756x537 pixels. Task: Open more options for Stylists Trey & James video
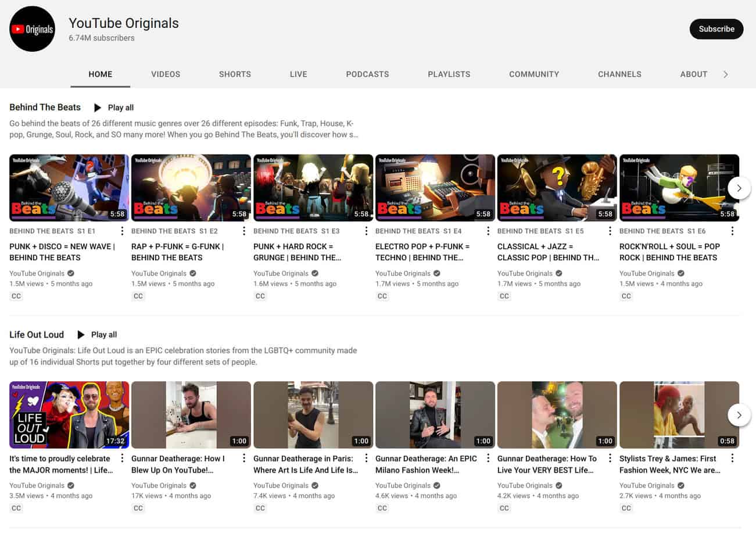(x=732, y=459)
